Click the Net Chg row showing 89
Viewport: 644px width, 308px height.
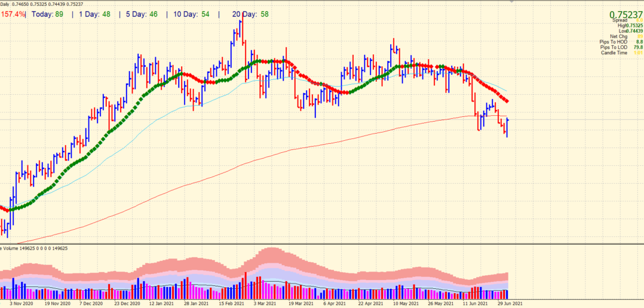tap(626, 36)
